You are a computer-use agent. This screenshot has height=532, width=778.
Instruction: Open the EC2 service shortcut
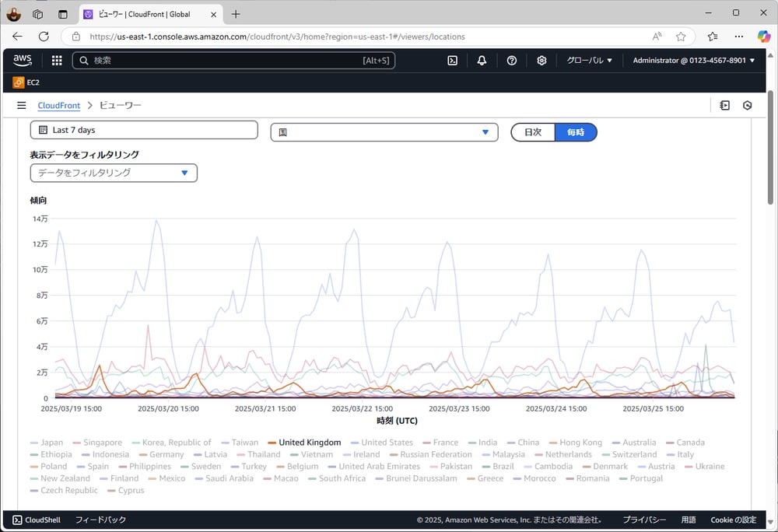(26, 82)
